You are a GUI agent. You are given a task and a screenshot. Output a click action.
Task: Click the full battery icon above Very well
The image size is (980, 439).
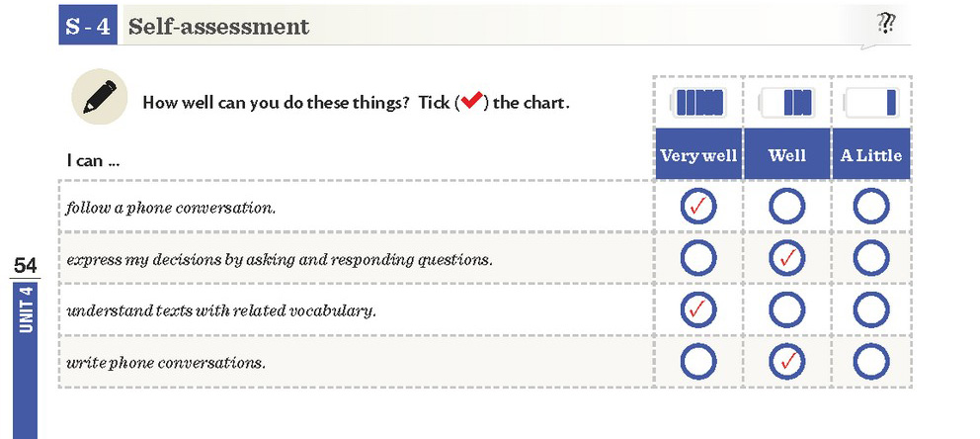(x=698, y=102)
